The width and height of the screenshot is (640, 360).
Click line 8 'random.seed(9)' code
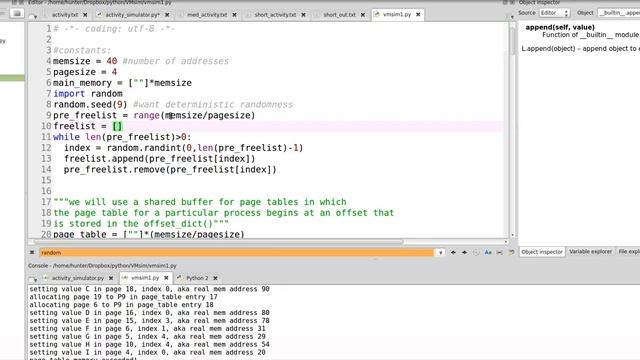point(90,104)
